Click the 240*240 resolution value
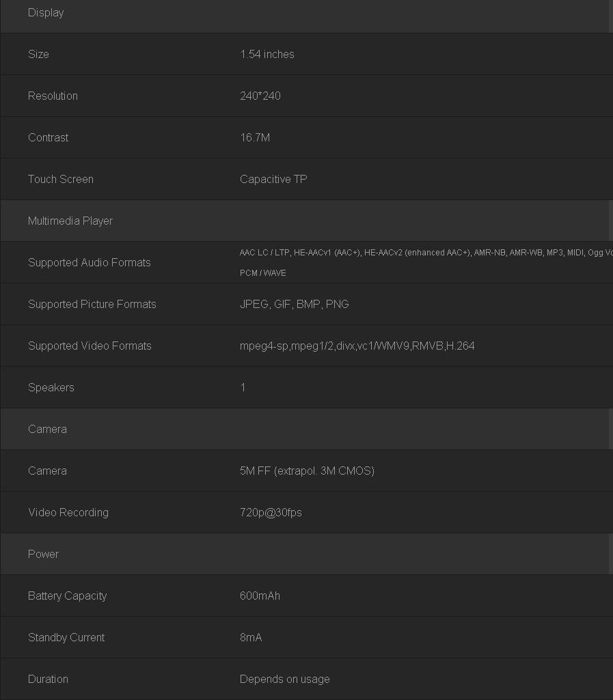This screenshot has height=700, width=613. tap(260, 96)
